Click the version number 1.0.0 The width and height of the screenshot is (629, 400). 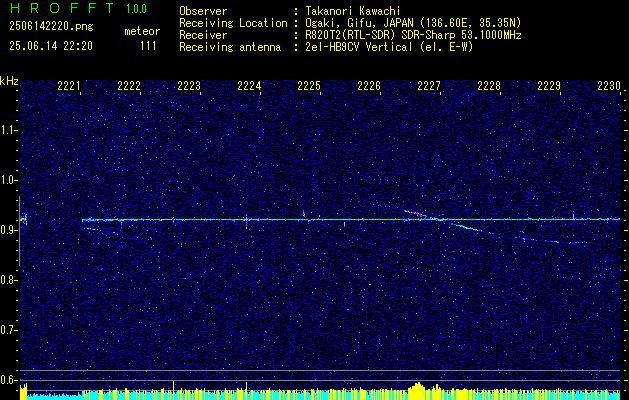point(136,9)
